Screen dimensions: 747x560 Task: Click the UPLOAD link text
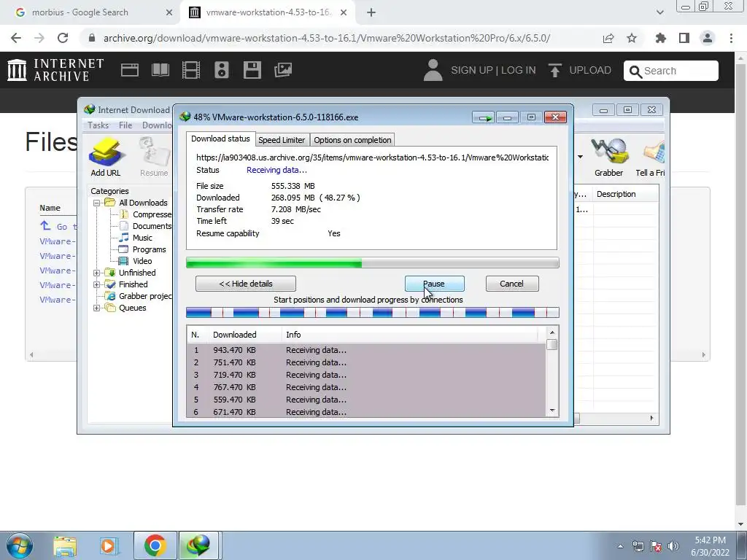pos(590,71)
